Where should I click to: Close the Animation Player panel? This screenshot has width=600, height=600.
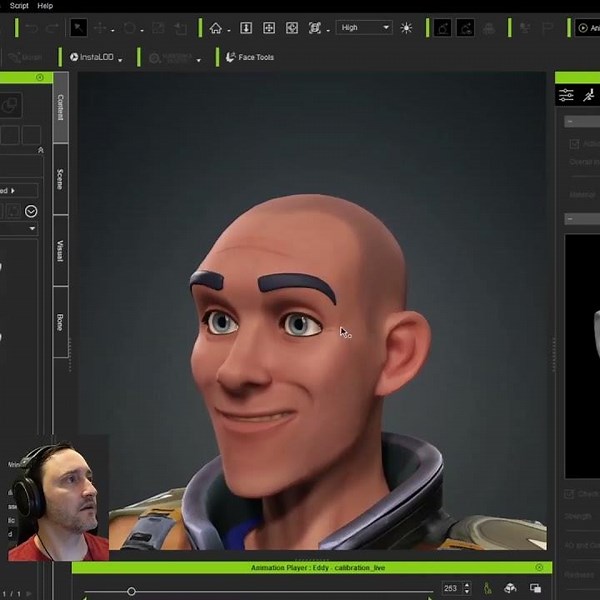(x=539, y=567)
